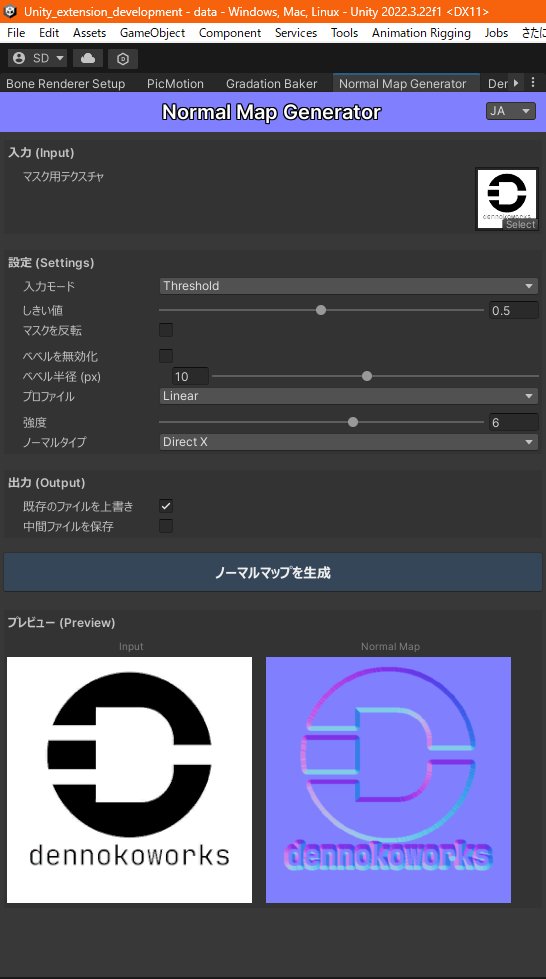The width and height of the screenshot is (546, 979).
Task: Click the 設定 (Settings) section header
Action: point(51,263)
